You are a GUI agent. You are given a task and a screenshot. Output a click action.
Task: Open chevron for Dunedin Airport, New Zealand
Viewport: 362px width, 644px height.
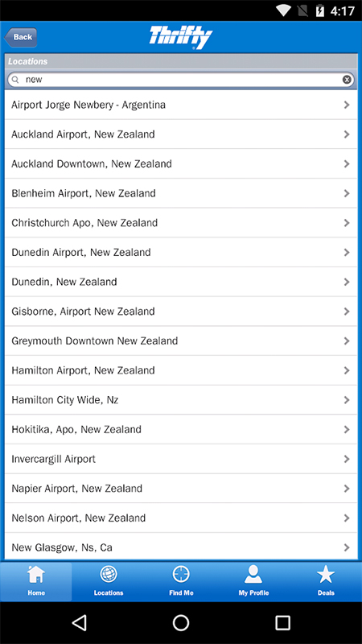pyautogui.click(x=347, y=252)
